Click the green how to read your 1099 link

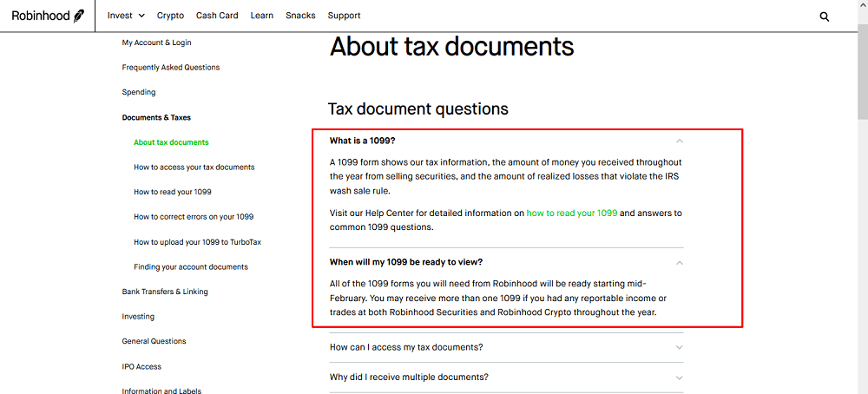[572, 213]
